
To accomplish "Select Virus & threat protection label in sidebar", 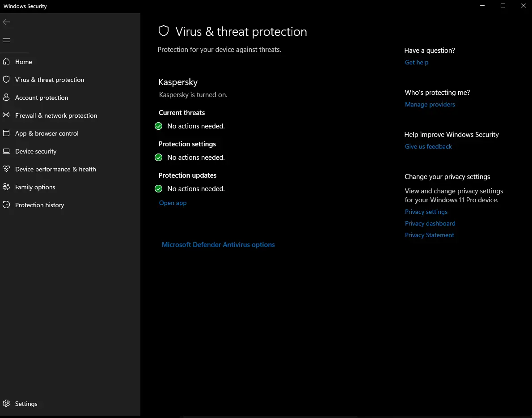I will click(x=50, y=80).
